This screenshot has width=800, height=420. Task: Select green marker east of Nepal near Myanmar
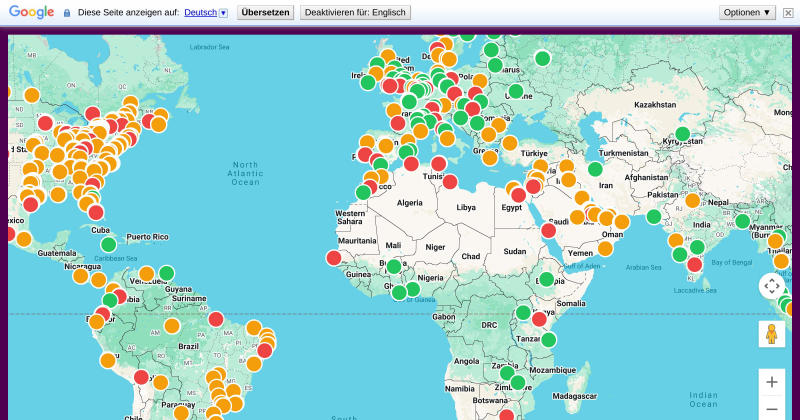(742, 221)
